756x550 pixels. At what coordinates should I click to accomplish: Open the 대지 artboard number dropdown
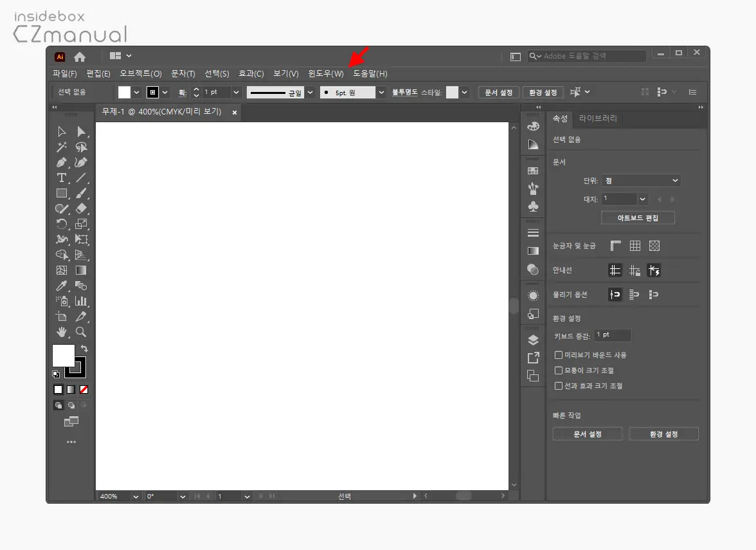click(642, 199)
